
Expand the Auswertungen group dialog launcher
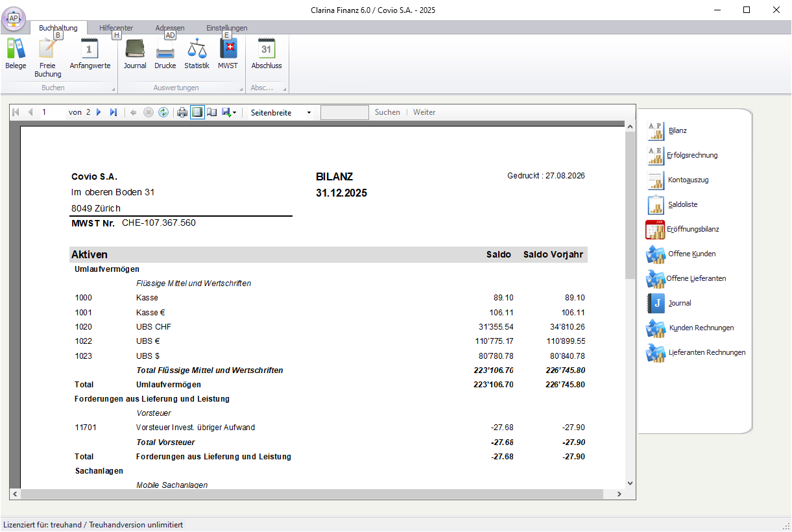(x=241, y=88)
